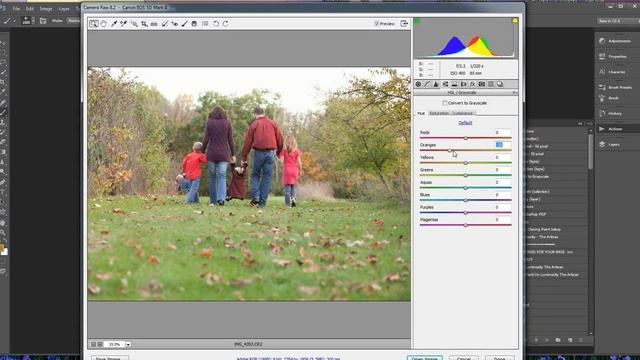Image resolution: width=640 pixels, height=360 pixels.
Task: Open the Split Toning panel icon
Action: tap(454, 84)
